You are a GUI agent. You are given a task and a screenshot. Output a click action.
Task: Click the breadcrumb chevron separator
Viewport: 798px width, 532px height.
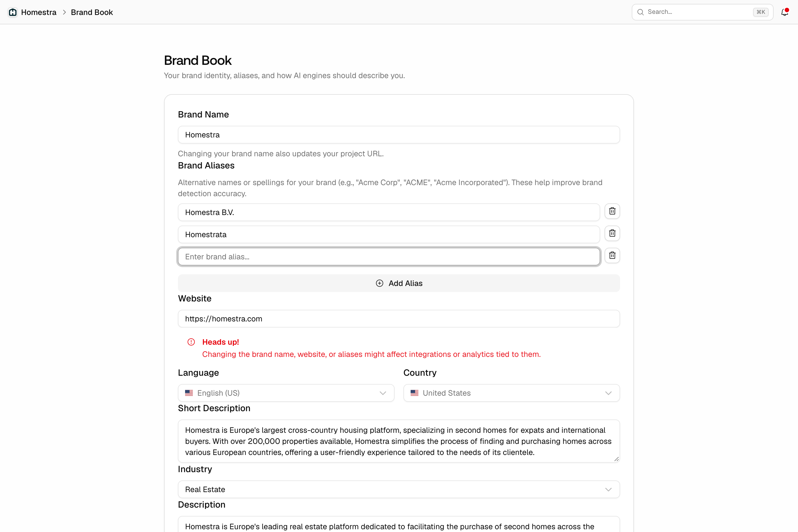tap(64, 12)
